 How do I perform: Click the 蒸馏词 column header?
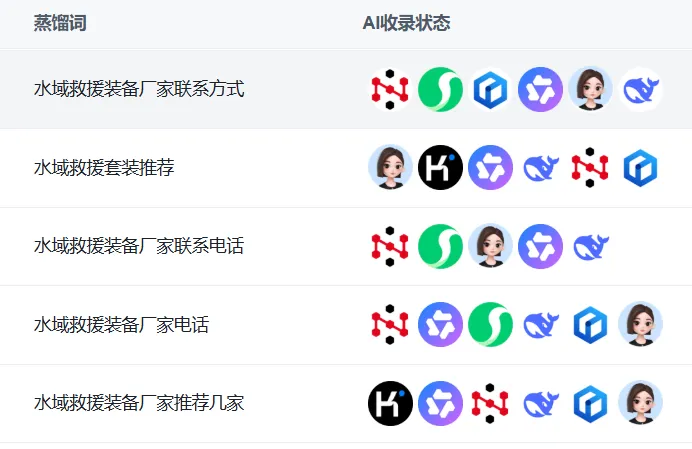[60, 23]
